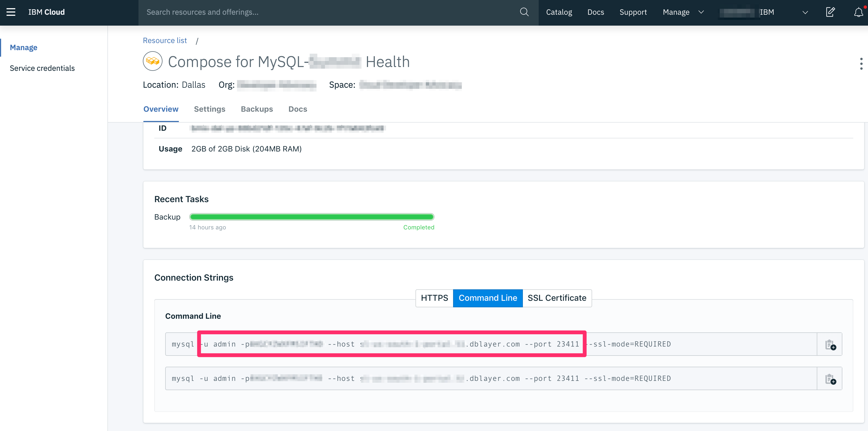868x431 pixels.
Task: Expand the IBM account switcher dropdown
Action: pyautogui.click(x=805, y=13)
